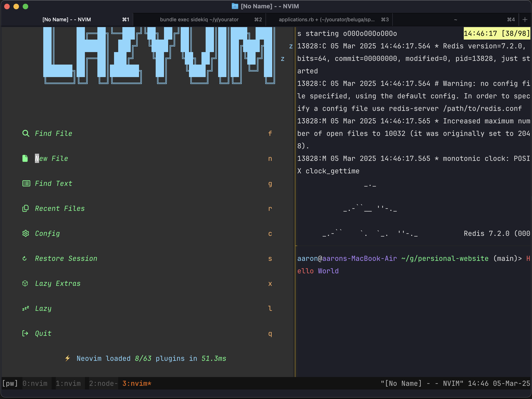Click the 'f' shortcut key hint
Image resolution: width=532 pixels, height=399 pixels.
(x=270, y=134)
